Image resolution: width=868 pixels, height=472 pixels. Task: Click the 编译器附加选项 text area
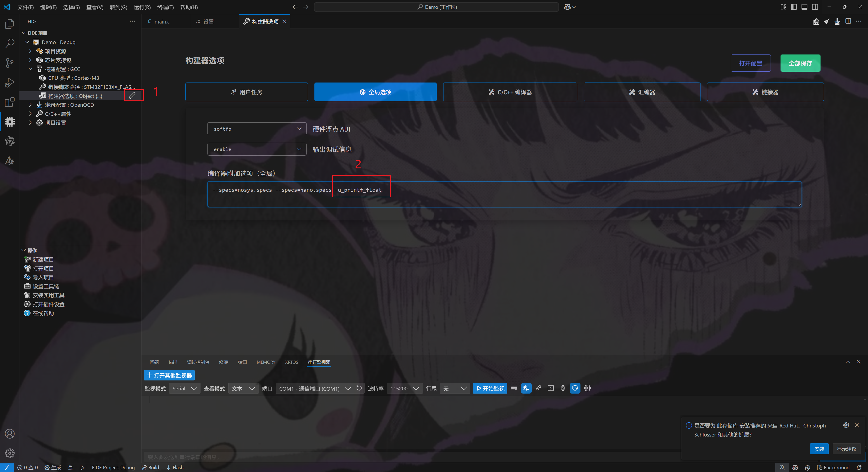[x=505, y=194]
